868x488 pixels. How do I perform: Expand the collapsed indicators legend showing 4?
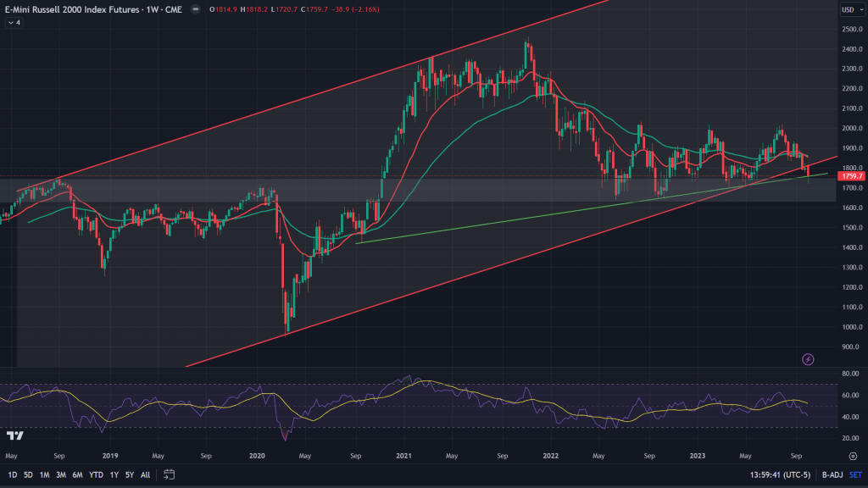click(13, 22)
